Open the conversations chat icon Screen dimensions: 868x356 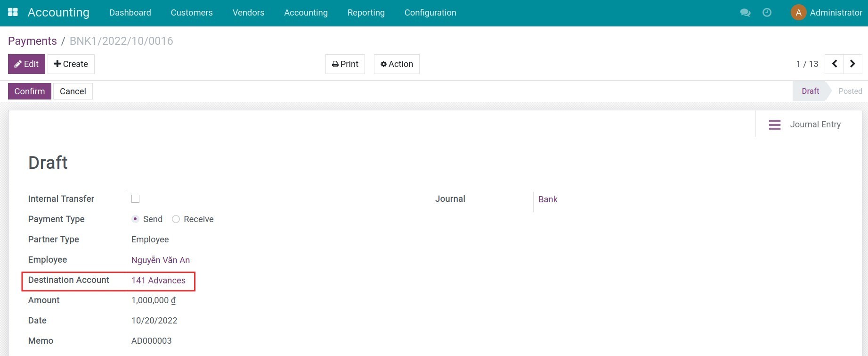745,13
